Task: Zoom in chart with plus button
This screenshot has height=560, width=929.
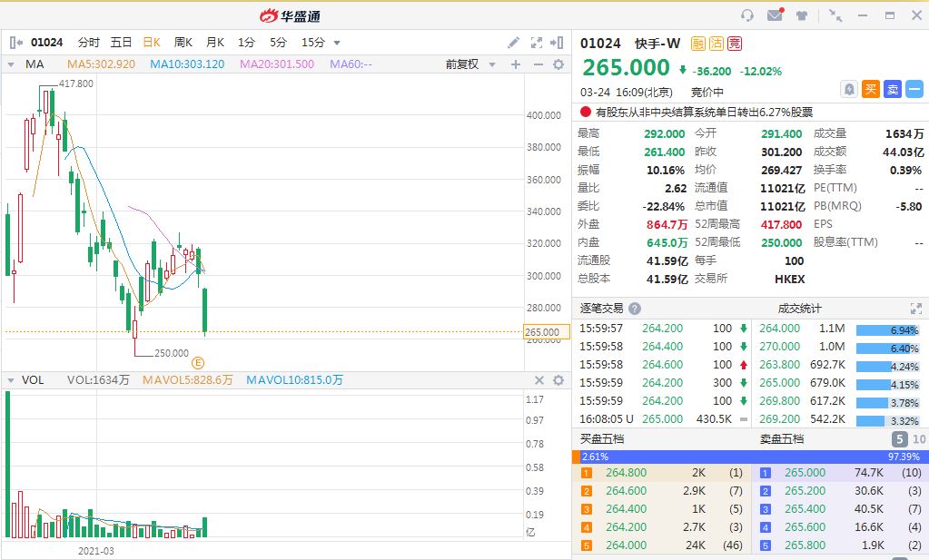Action: coord(516,64)
